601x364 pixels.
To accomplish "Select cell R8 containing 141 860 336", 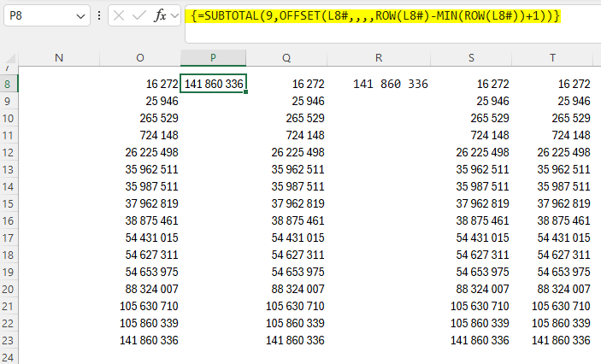I will coord(390,84).
